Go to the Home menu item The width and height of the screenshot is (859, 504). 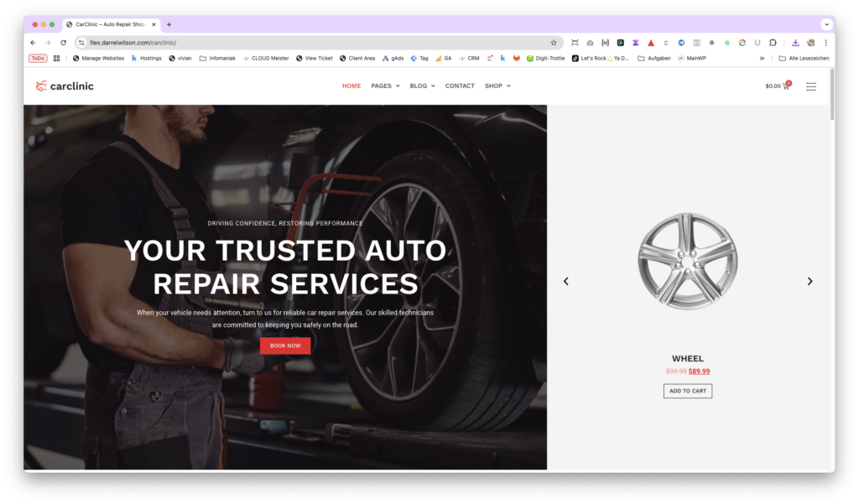(351, 86)
